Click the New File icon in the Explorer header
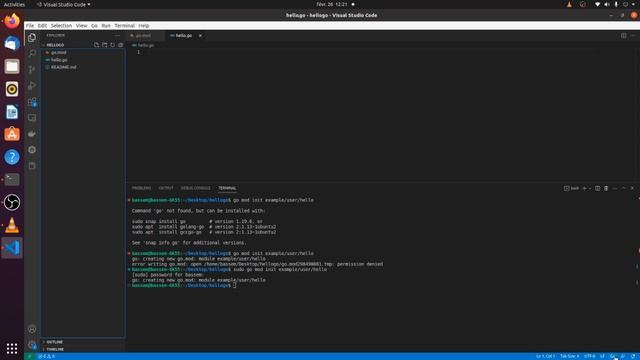 [x=96, y=45]
